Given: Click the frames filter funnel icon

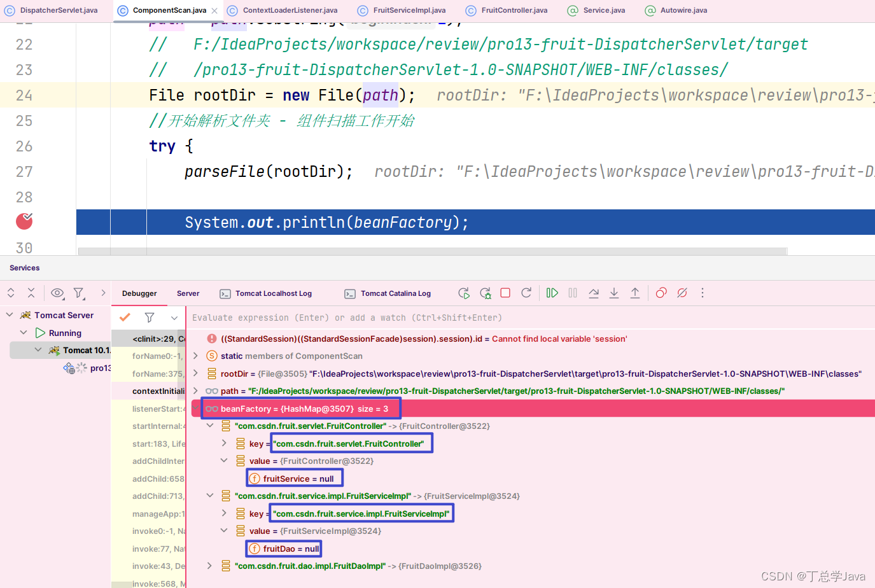Looking at the screenshot, I should [x=150, y=317].
